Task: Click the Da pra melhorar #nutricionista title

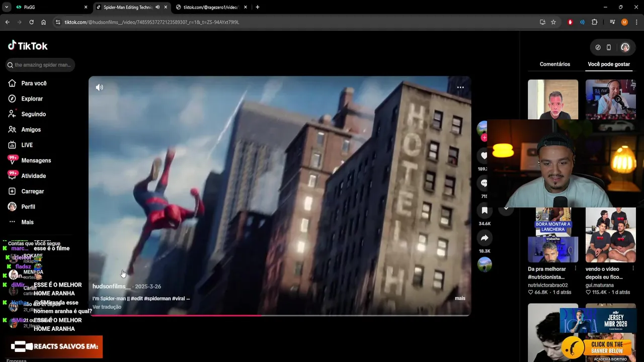Action: pyautogui.click(x=546, y=273)
